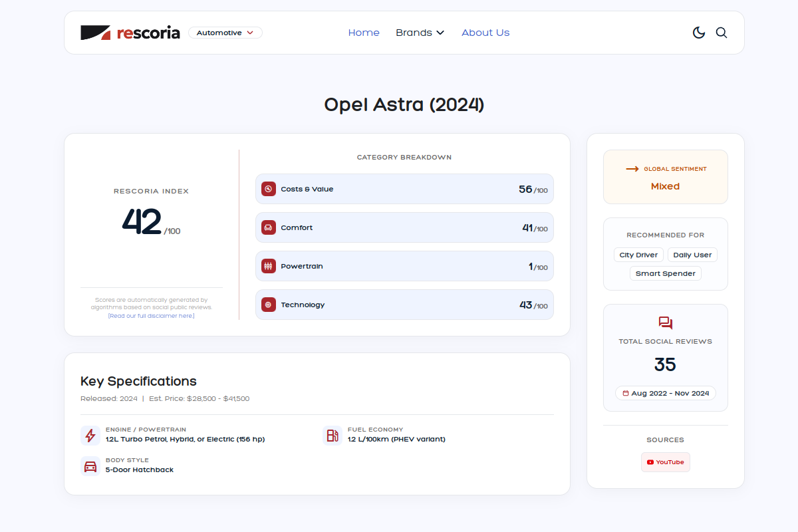Click the Costs & Value category icon
This screenshot has height=532, width=798.
269,189
